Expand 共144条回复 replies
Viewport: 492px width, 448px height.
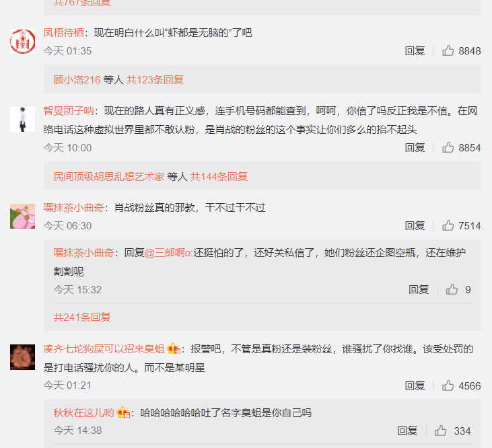point(219,176)
